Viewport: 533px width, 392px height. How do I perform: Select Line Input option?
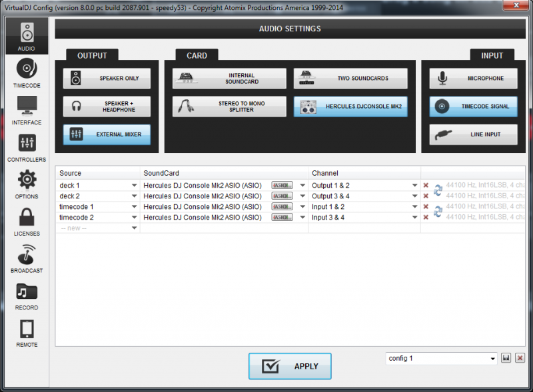click(x=473, y=134)
